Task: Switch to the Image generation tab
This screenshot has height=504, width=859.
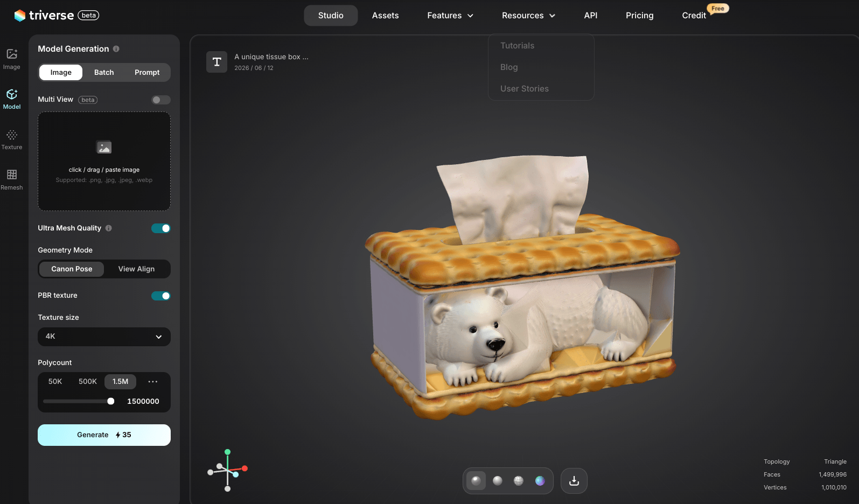Action: 61,73
